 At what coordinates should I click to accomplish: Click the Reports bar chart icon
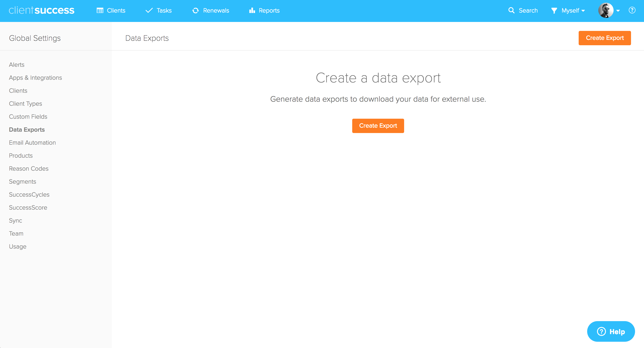point(252,10)
